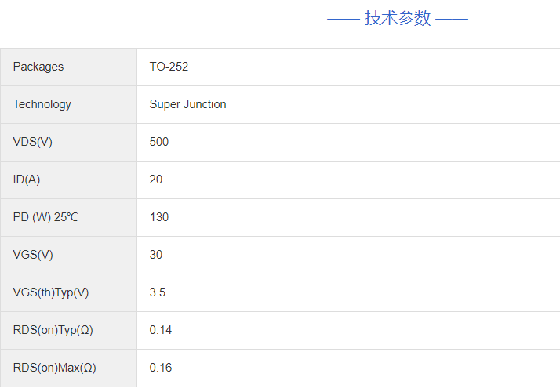Click the VGS(th)Typ(V) label
The width and height of the screenshot is (560, 392).
51,292
